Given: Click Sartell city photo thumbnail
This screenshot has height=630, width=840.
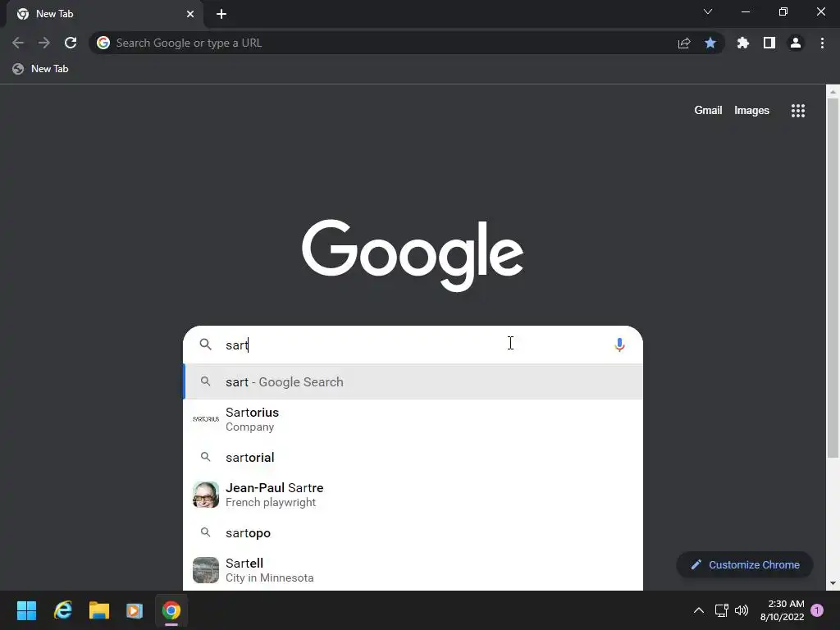Looking at the screenshot, I should coord(206,570).
